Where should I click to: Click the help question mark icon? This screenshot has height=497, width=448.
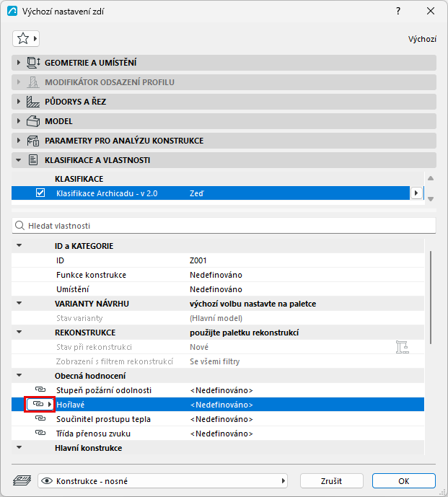coord(398,11)
